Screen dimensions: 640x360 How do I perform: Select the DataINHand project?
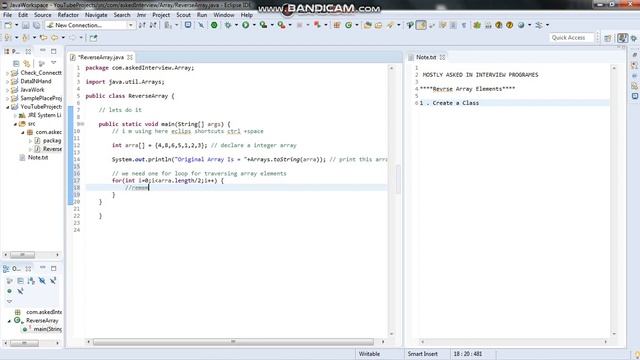[36, 81]
